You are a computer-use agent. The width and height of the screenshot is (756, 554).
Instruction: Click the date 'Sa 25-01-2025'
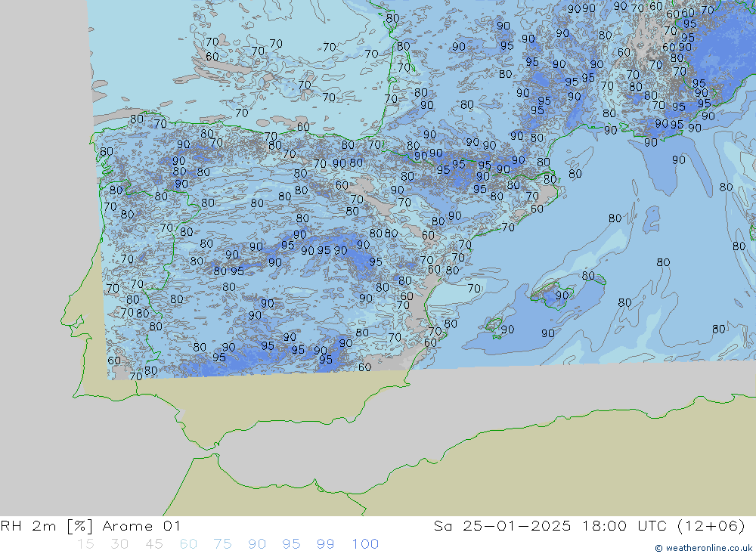[x=502, y=526]
